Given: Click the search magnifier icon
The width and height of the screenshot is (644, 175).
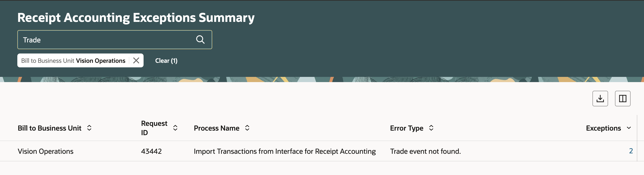Looking at the screenshot, I should 200,39.
